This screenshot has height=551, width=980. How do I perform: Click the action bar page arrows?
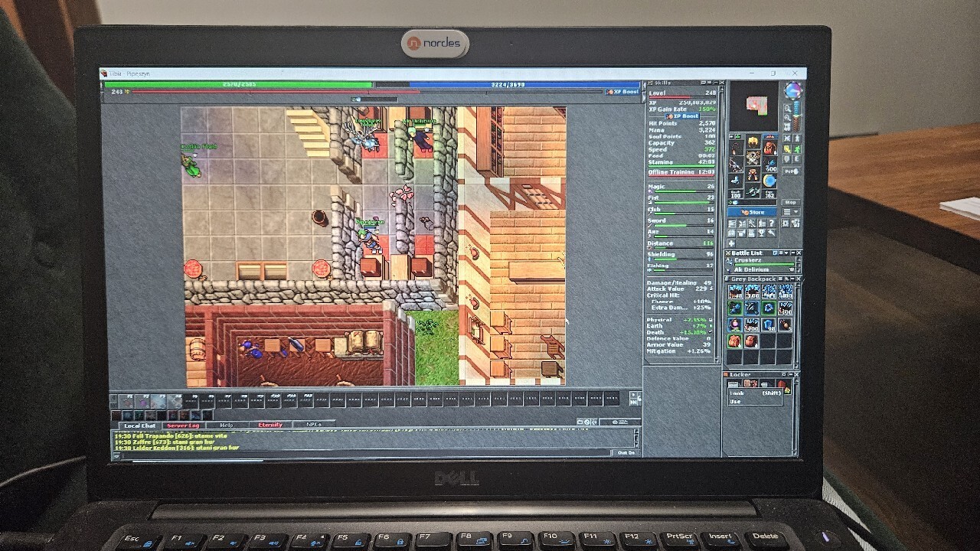(x=632, y=398)
